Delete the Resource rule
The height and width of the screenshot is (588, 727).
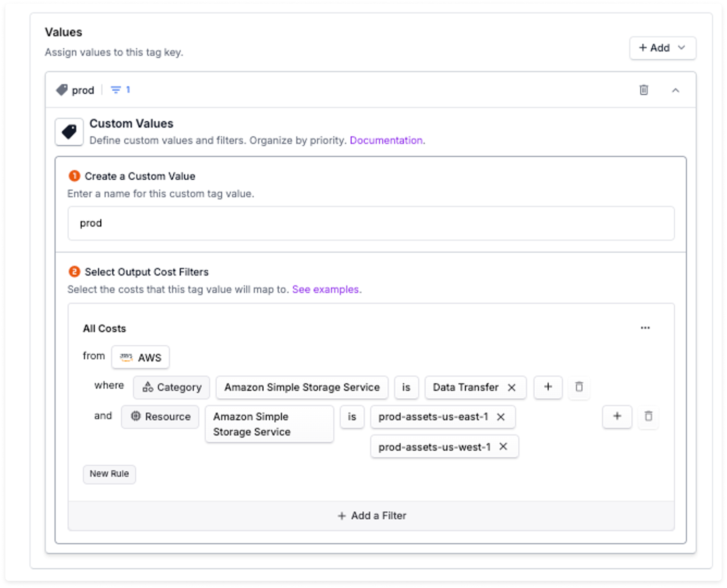648,416
